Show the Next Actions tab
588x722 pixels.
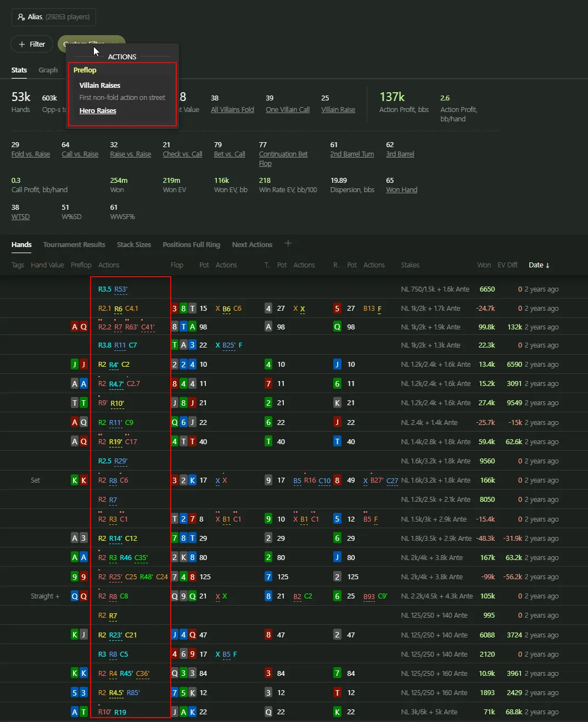pos(252,245)
